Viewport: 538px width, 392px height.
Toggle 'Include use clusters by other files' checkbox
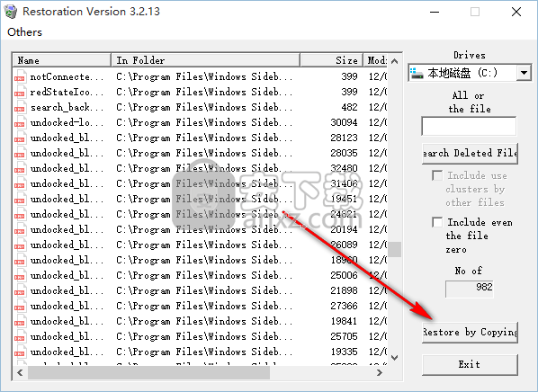point(437,175)
